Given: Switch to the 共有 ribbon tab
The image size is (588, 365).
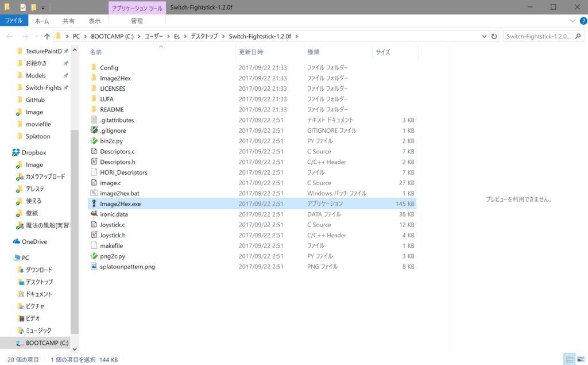Looking at the screenshot, I should click(x=69, y=21).
